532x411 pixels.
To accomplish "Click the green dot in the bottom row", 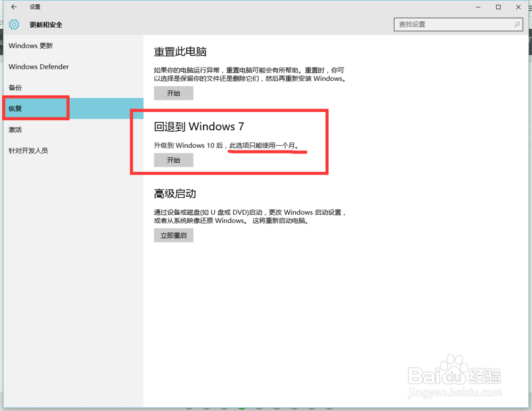I will click(x=241, y=409).
